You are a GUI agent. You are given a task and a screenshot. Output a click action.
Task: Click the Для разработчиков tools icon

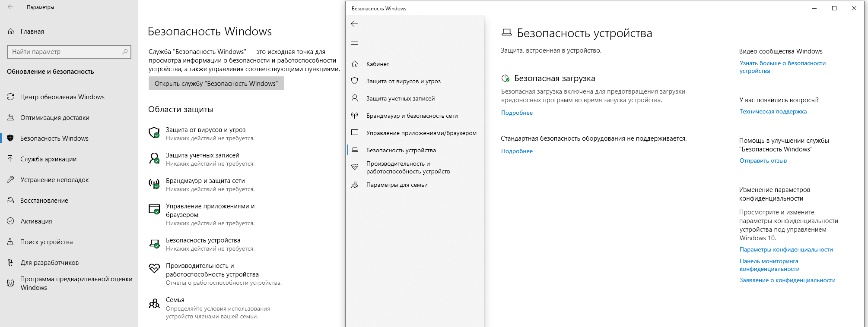click(x=10, y=263)
